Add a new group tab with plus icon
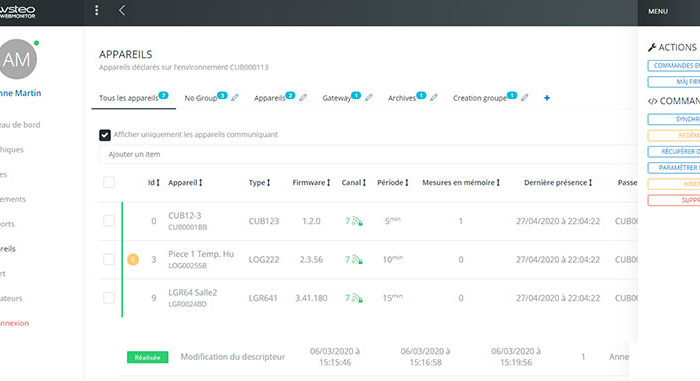The height and width of the screenshot is (381, 700). click(x=547, y=98)
